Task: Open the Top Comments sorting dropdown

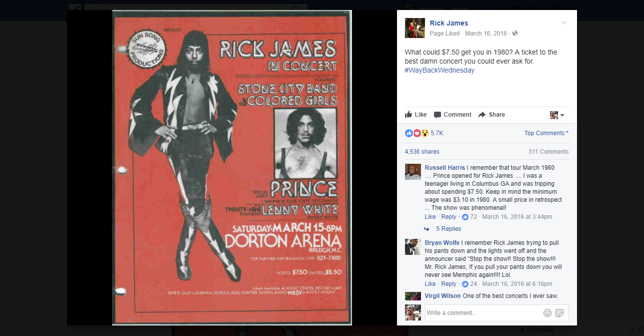Action: click(546, 133)
